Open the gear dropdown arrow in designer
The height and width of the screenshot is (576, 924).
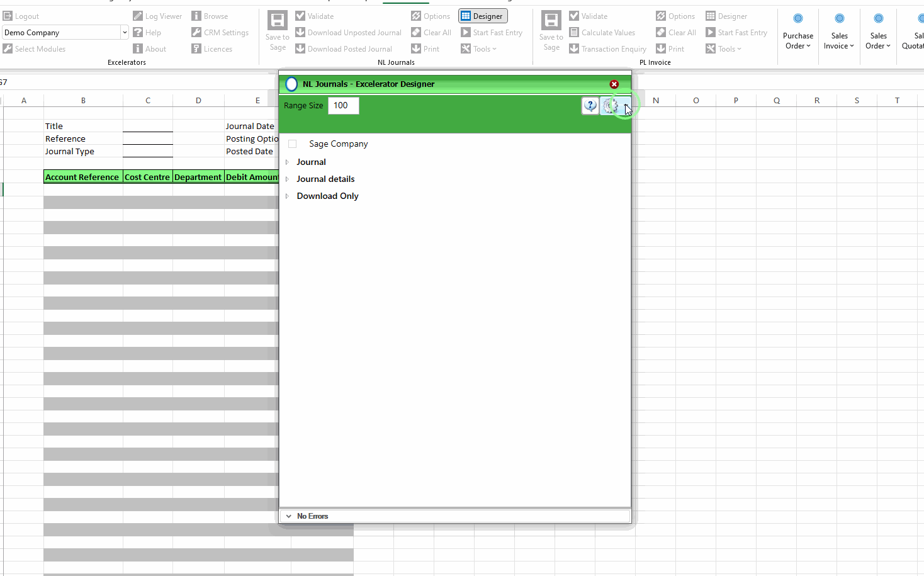pos(626,106)
